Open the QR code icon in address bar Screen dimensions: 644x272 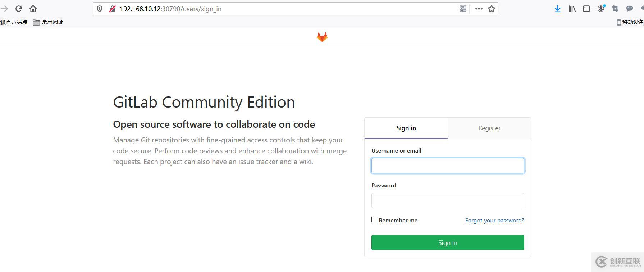tap(463, 9)
